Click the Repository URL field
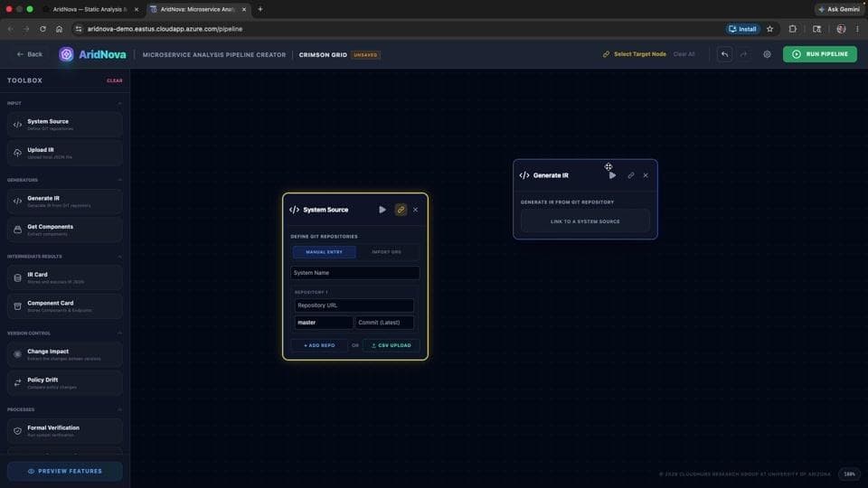Image resolution: width=868 pixels, height=488 pixels. tap(354, 305)
